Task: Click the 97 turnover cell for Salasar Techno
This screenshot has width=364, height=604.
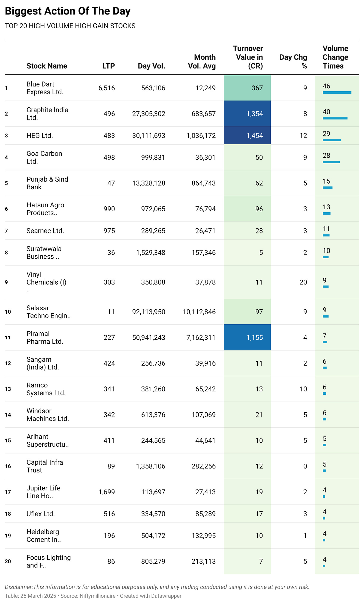Action: click(247, 312)
